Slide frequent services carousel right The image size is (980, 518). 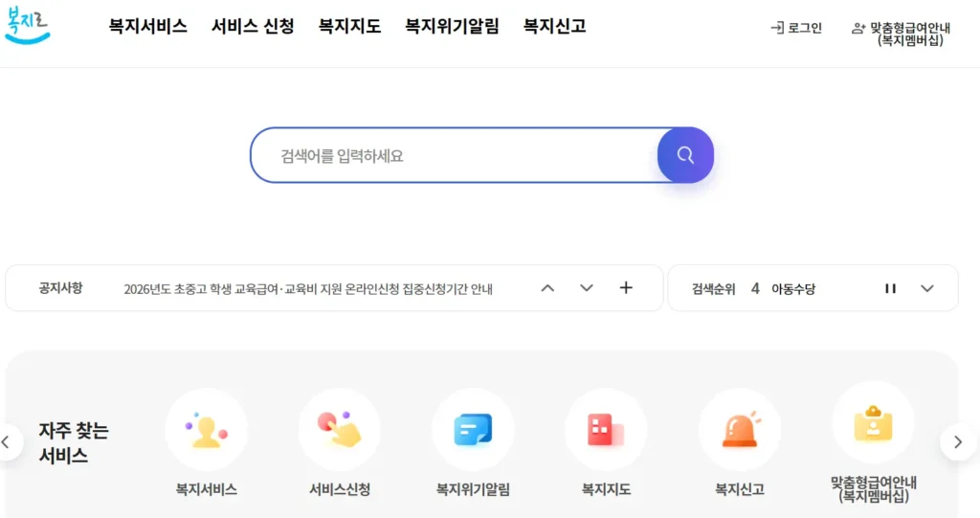click(958, 442)
